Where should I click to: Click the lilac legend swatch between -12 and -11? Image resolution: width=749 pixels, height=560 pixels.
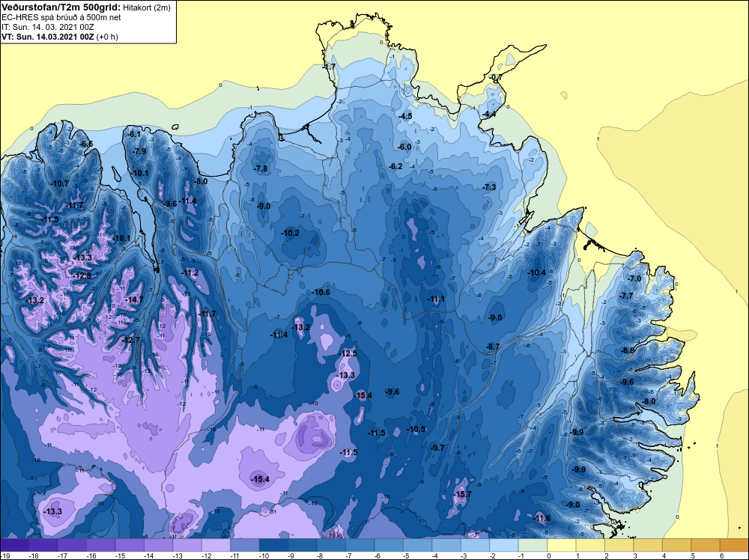point(216,546)
